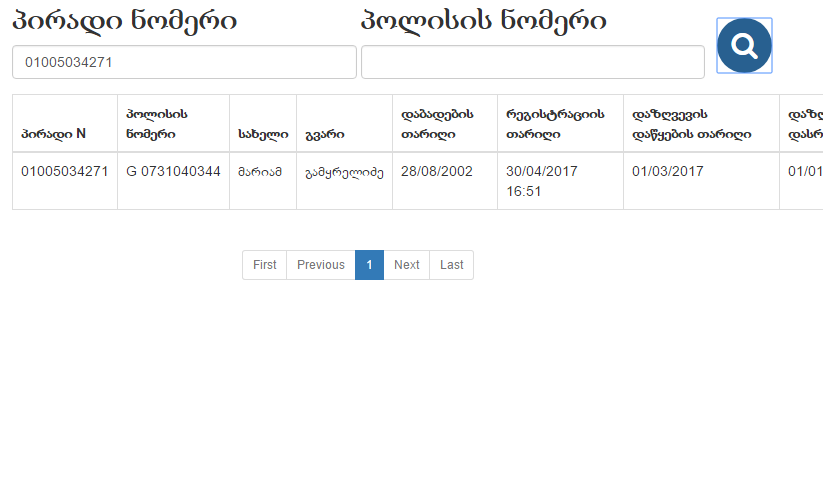Click the დაზღვევის დაწყების თარიღი column header
This screenshot has height=482, width=823.
coord(692,123)
